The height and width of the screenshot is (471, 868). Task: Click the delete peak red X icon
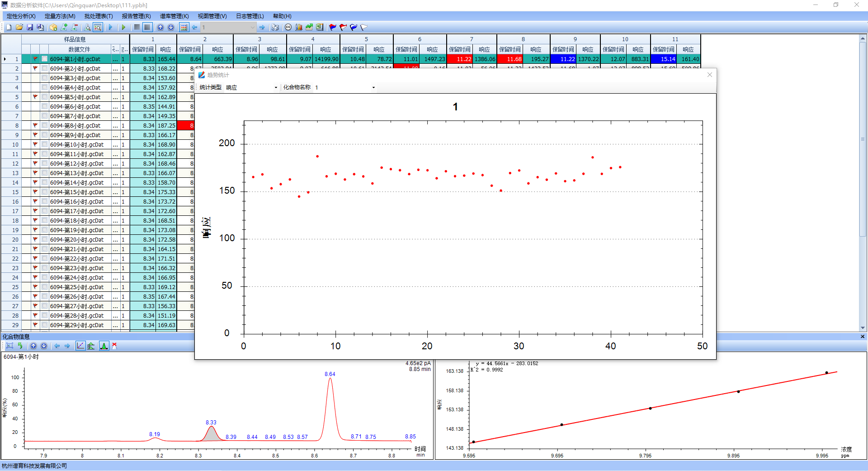(x=114, y=346)
